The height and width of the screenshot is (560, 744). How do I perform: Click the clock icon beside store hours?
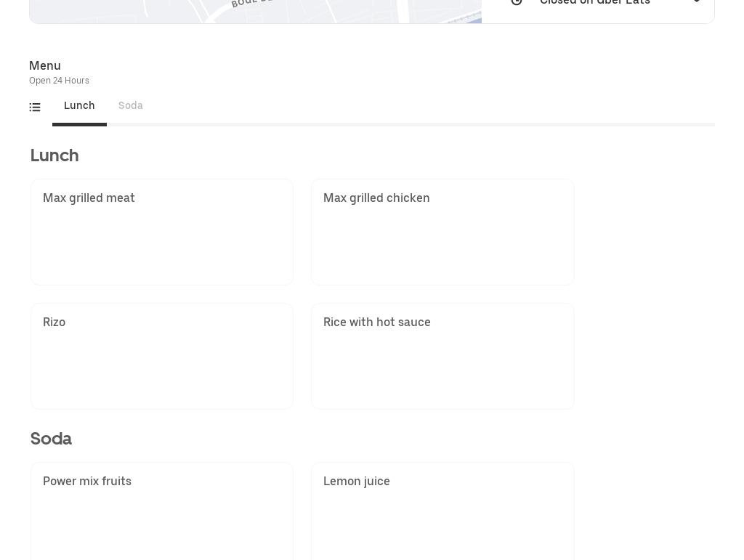517,2
